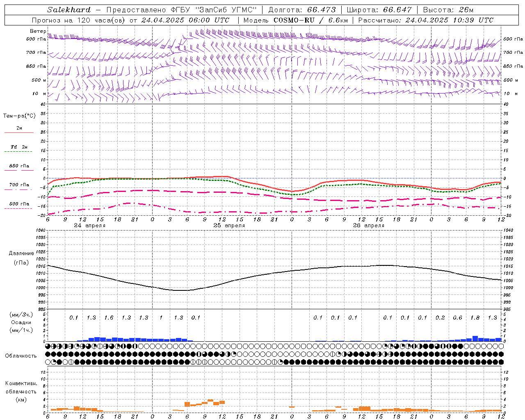525x420 pixels.
Task: Select the latitude value "Широта: 66.647"
Action: click(379, 10)
